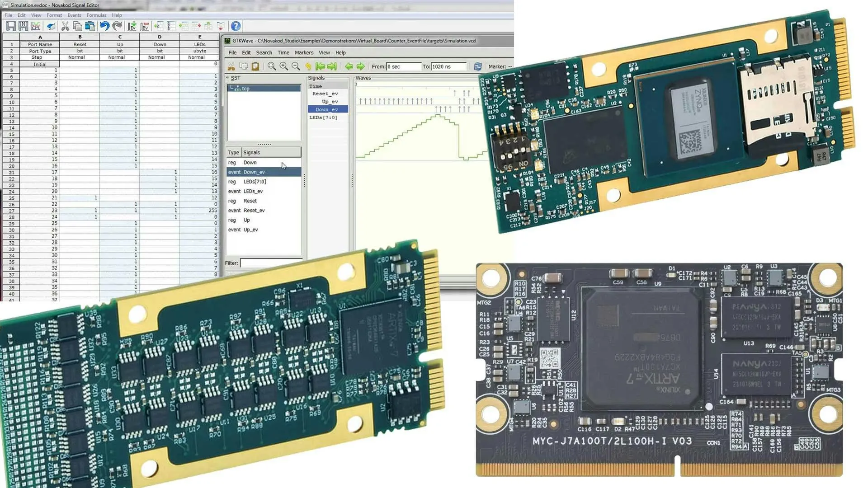This screenshot has height=488, width=868.
Task: Select 'reg Down' row in signal browser
Action: 264,163
